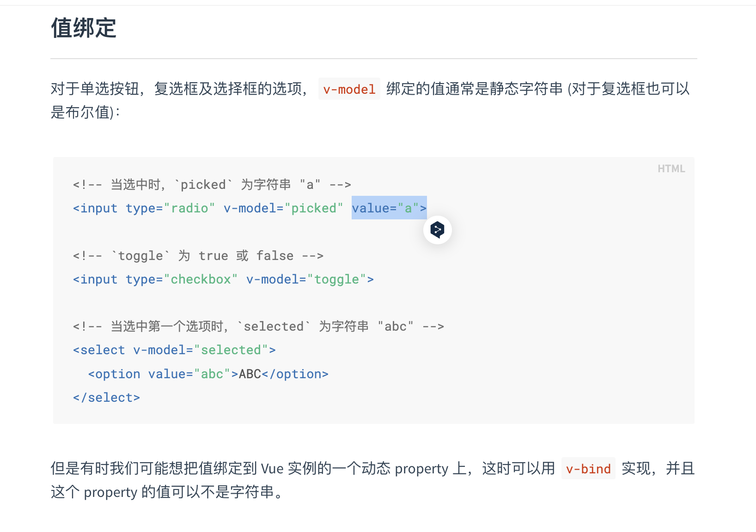
Task: Click the 值绑定 section heading
Action: point(83,28)
